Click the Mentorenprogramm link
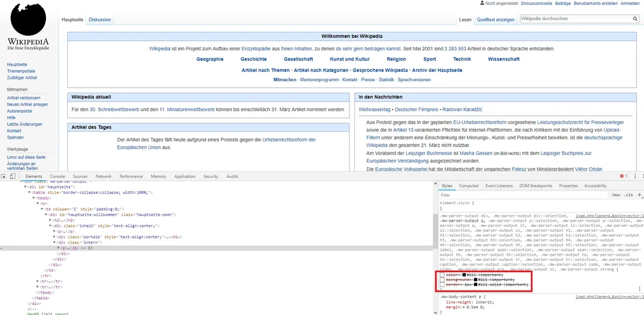Screen dimensions: 644x315 tap(320, 80)
